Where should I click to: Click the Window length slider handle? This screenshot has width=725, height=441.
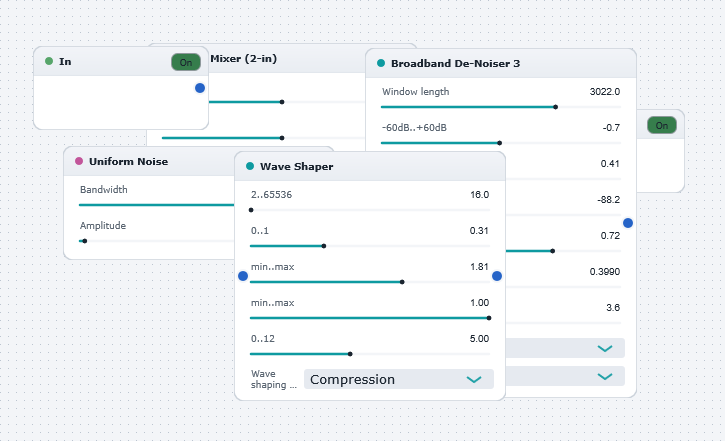[x=556, y=107]
